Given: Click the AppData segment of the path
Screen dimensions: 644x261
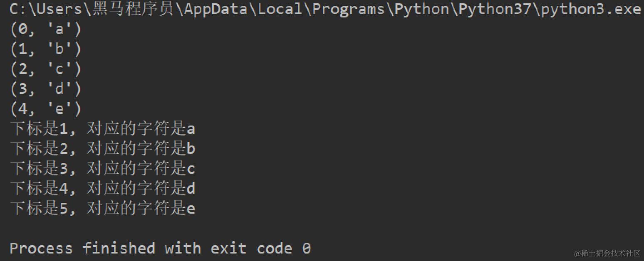Looking at the screenshot, I should 215,9.
